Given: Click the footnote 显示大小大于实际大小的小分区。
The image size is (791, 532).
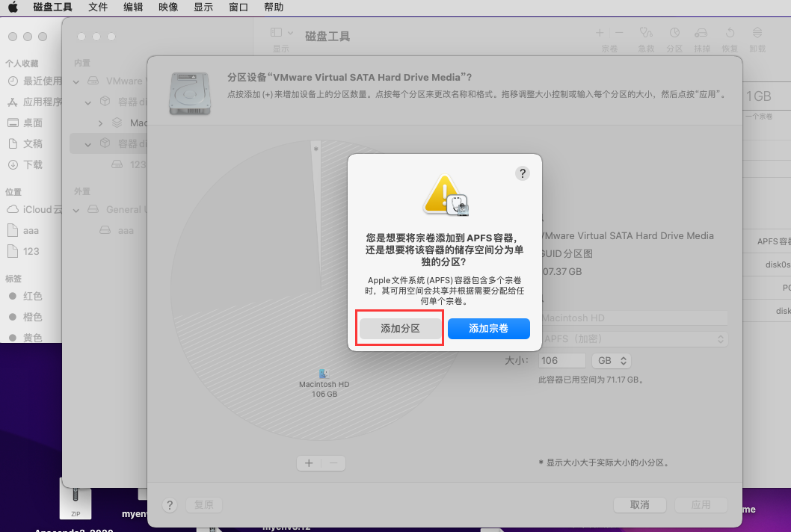Looking at the screenshot, I should (x=609, y=463).
